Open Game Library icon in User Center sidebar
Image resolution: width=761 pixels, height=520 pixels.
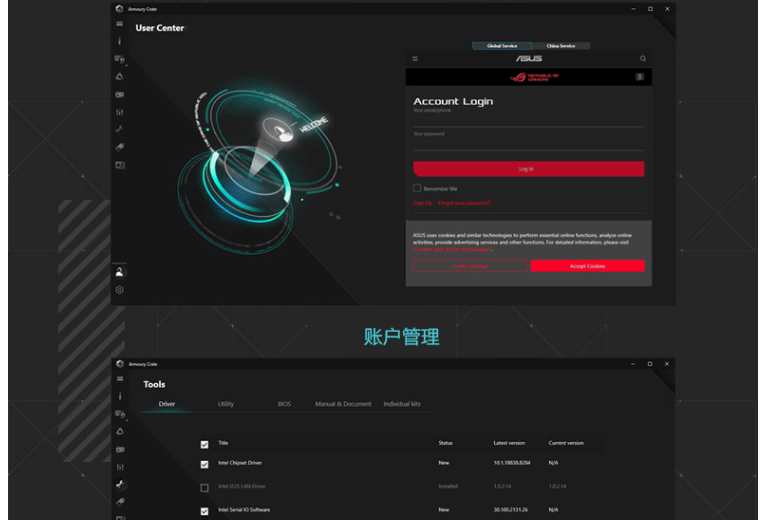pos(119,95)
